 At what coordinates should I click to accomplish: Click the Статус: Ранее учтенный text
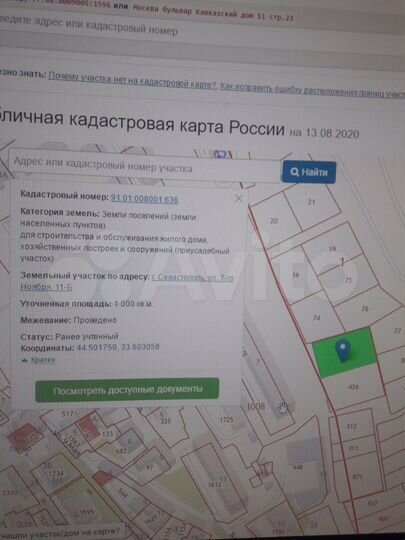[x=69, y=336]
